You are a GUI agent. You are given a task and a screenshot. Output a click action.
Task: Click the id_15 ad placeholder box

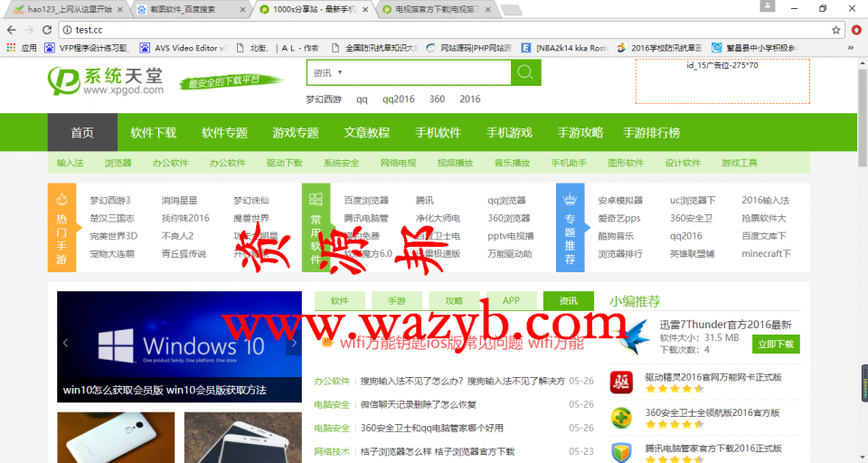(x=722, y=81)
